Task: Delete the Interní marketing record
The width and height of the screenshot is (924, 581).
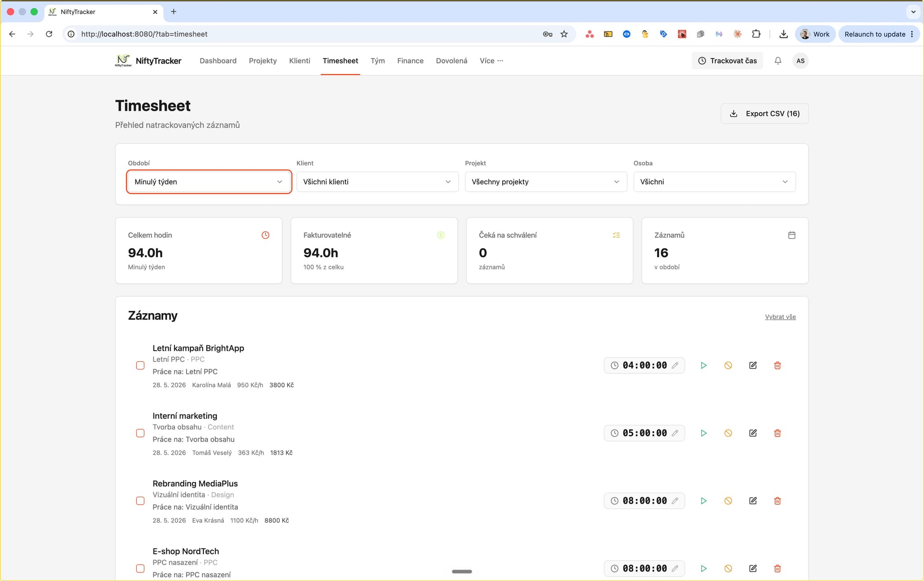Action: click(777, 433)
